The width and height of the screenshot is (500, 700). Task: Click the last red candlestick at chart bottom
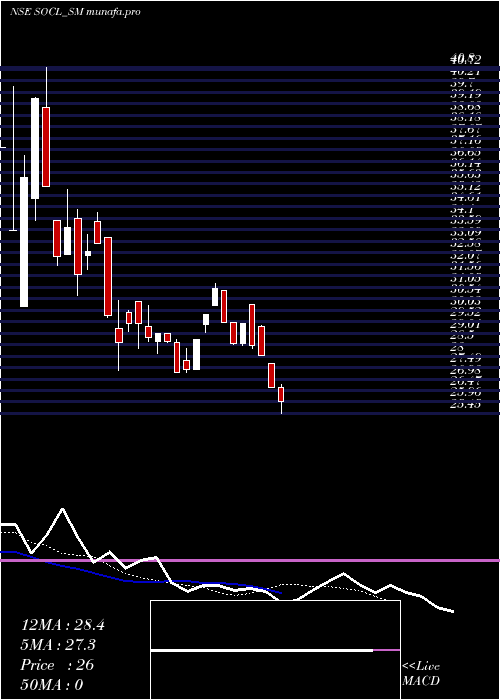click(281, 394)
